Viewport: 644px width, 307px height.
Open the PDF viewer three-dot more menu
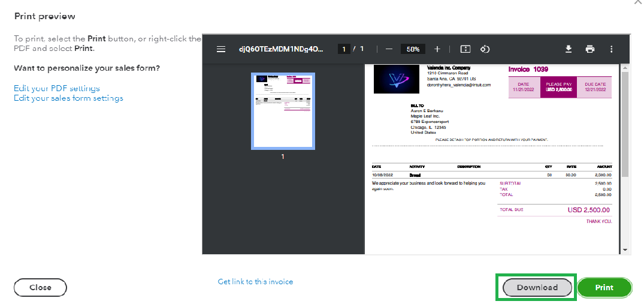click(x=611, y=49)
